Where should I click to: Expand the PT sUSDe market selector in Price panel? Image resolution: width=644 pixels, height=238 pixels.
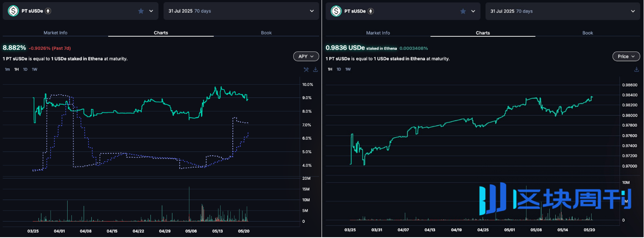click(x=473, y=11)
